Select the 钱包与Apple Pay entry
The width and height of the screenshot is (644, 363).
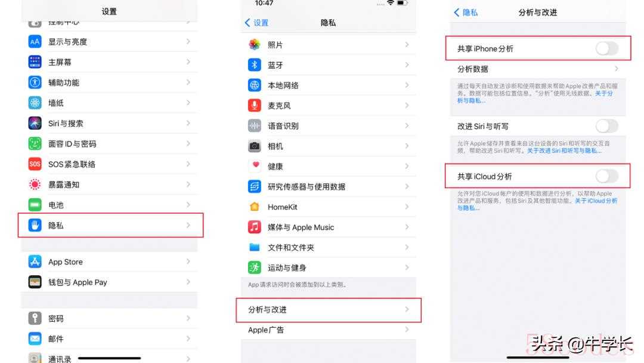coord(109,282)
